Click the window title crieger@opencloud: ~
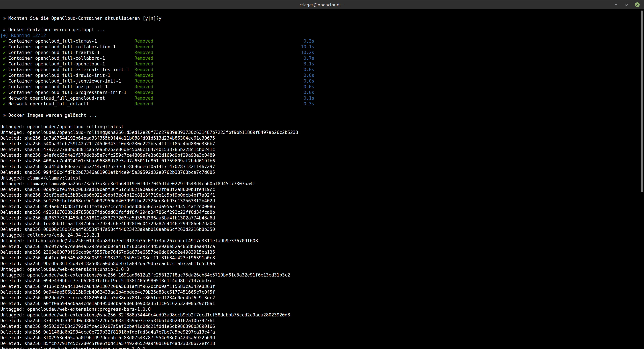 322,5
